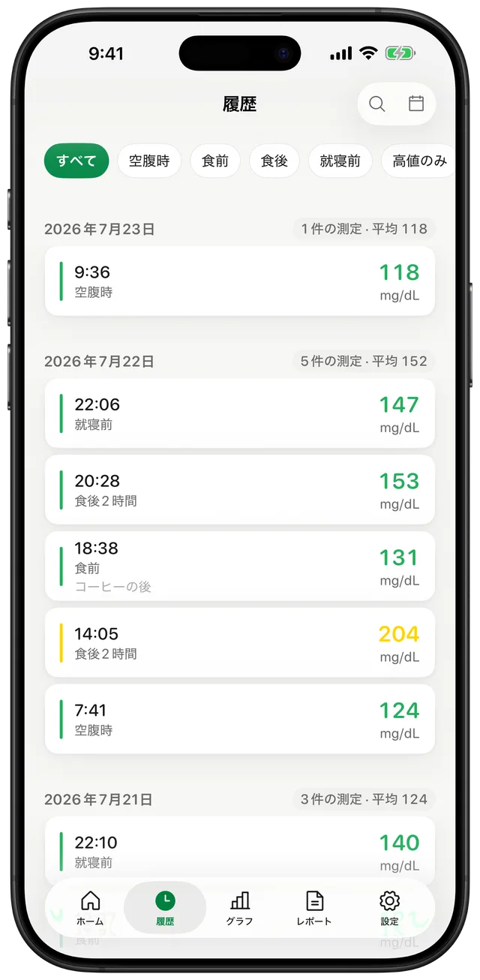The height and width of the screenshot is (980, 480).
Task: Open the yellow 204 reading at 14:05
Action: [x=240, y=642]
